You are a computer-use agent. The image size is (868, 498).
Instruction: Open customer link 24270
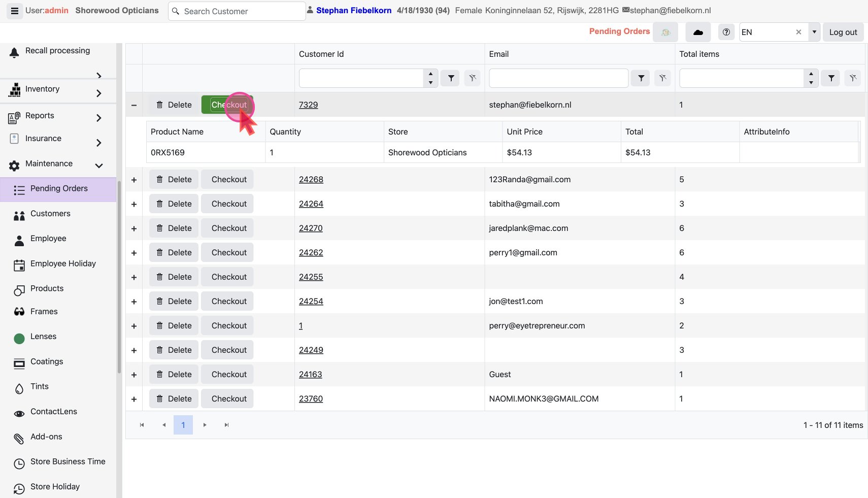(311, 228)
